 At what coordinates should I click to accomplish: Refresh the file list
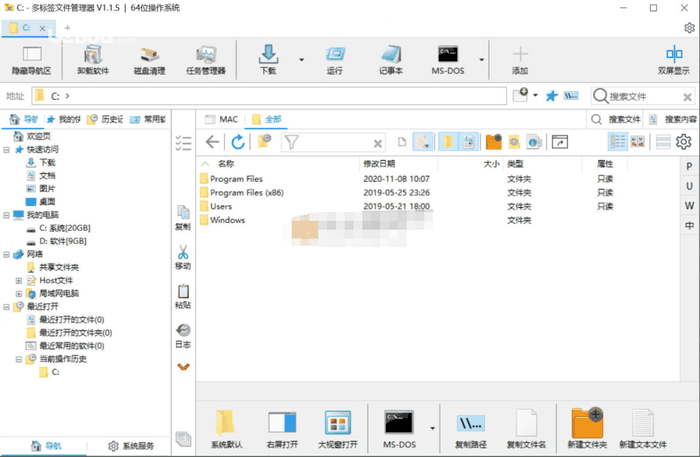[238, 142]
